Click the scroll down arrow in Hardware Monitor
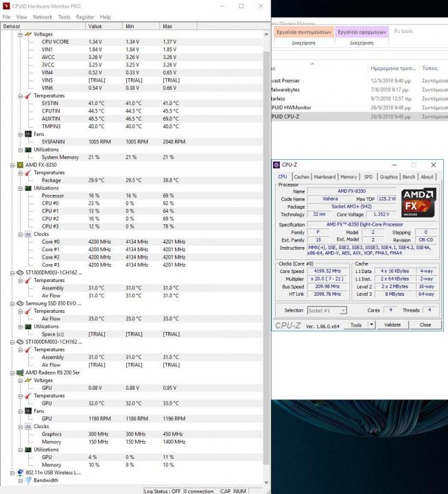The width and height of the screenshot is (448, 494). (x=266, y=482)
